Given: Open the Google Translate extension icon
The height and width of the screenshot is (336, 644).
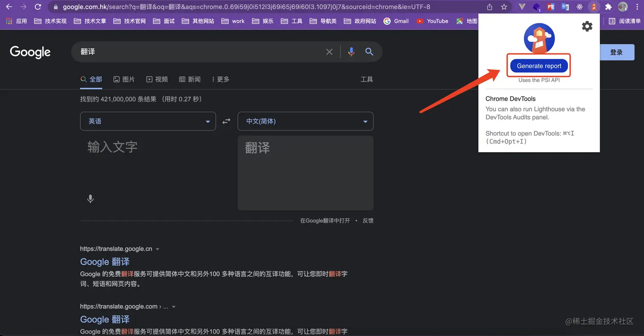Looking at the screenshot, I should tap(565, 7).
